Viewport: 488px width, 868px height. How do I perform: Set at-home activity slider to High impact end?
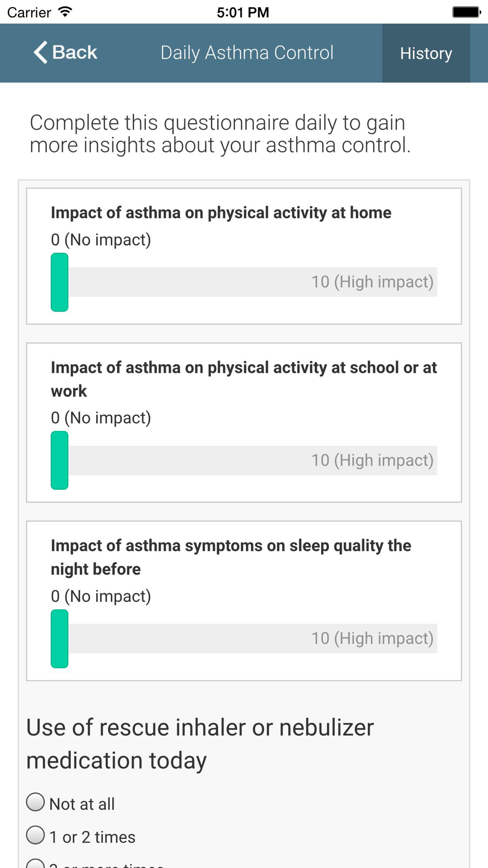coord(432,282)
